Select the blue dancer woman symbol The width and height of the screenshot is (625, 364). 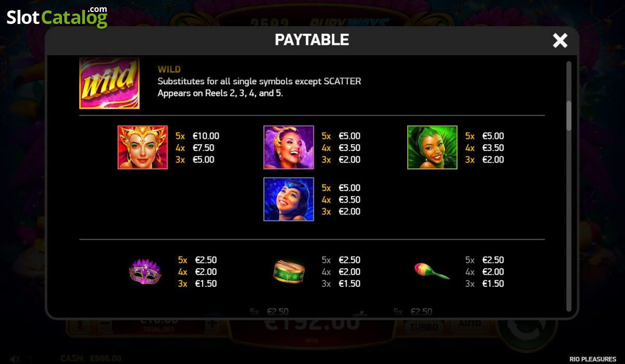click(x=289, y=199)
